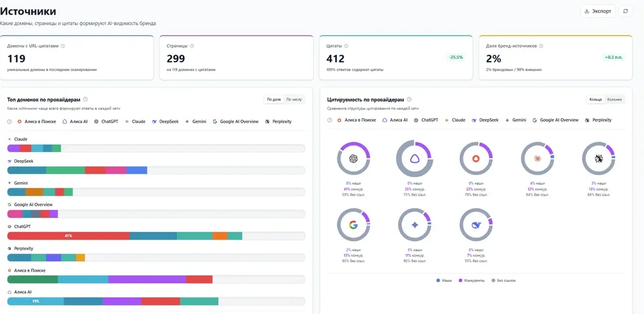644x314 pixels.
Task: Click red 41% segment in ChatGPT bar
Action: [68, 236]
